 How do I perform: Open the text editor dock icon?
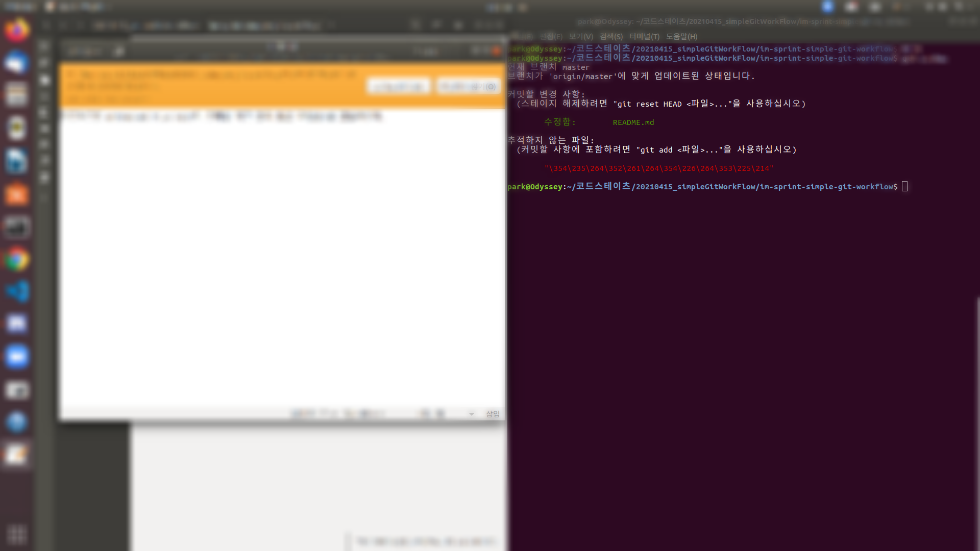point(17,454)
